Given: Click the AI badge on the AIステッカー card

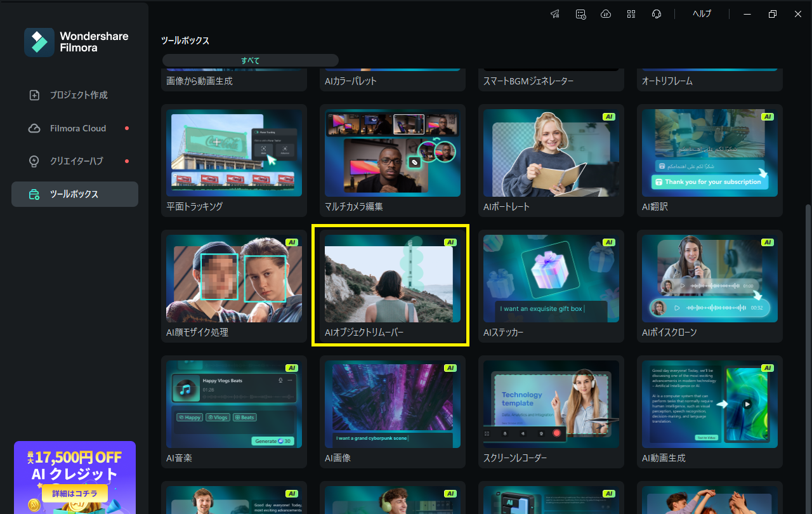Looking at the screenshot, I should [609, 242].
